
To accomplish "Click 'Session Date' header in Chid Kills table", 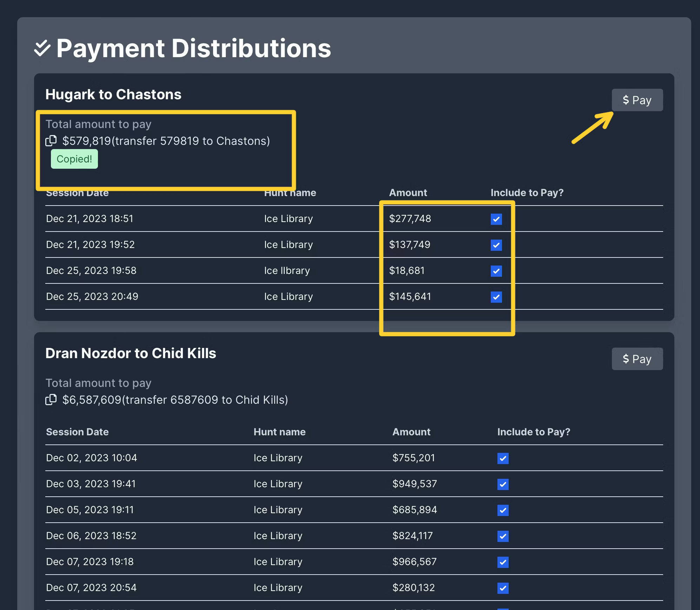I will point(77,432).
